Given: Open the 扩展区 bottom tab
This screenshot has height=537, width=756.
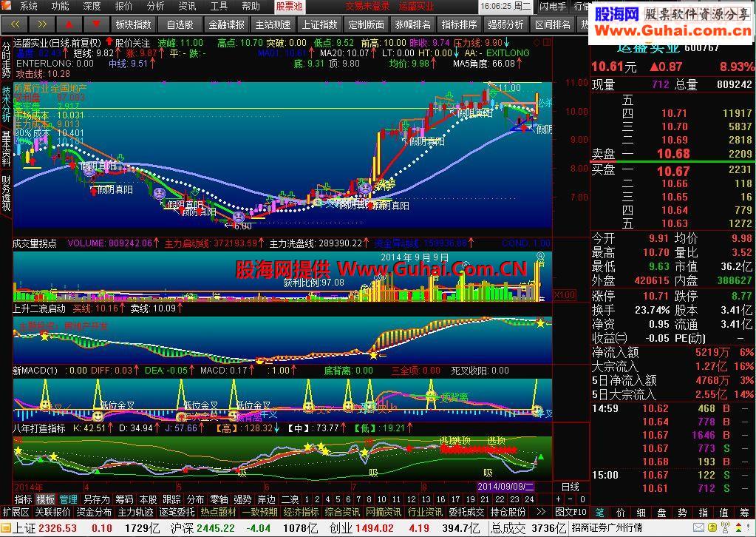Looking at the screenshot, I should tap(16, 511).
